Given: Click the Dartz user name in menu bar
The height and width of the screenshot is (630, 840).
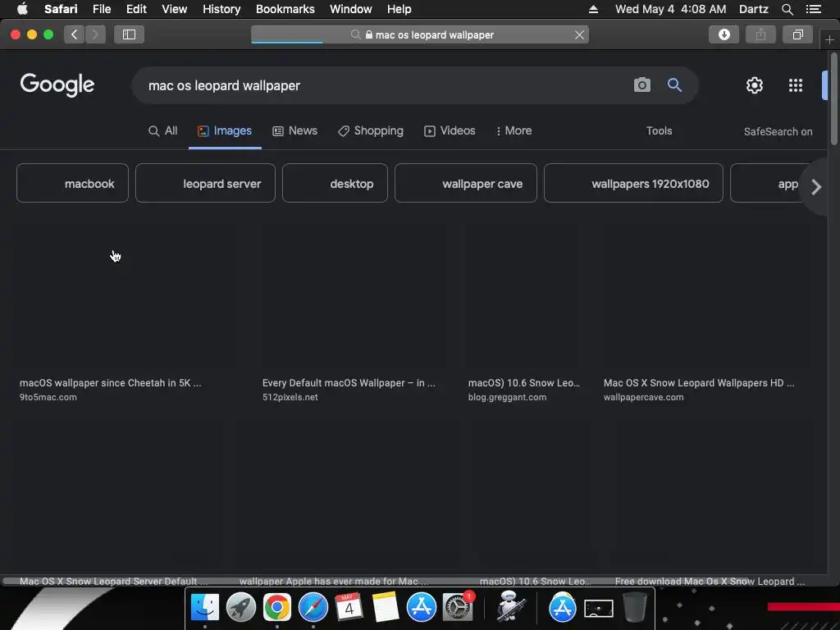Looking at the screenshot, I should click(753, 9).
